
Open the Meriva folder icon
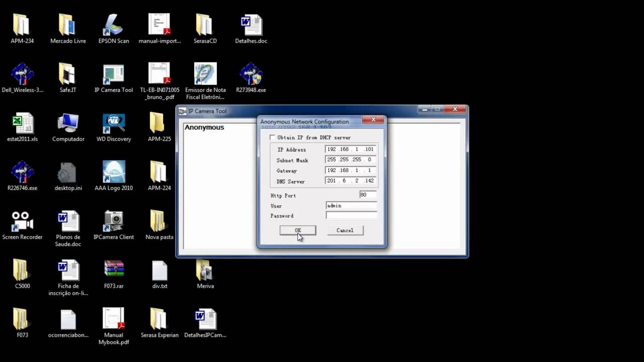pos(205,270)
